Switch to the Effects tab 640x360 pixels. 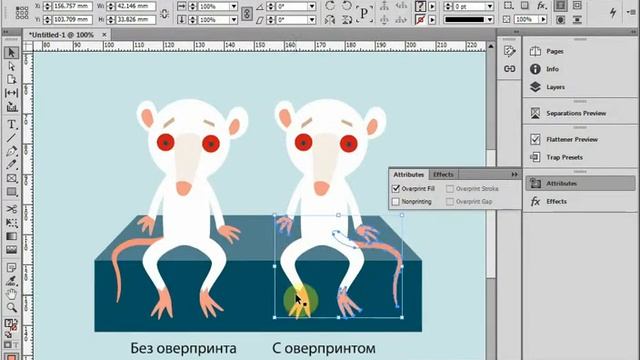click(x=443, y=175)
